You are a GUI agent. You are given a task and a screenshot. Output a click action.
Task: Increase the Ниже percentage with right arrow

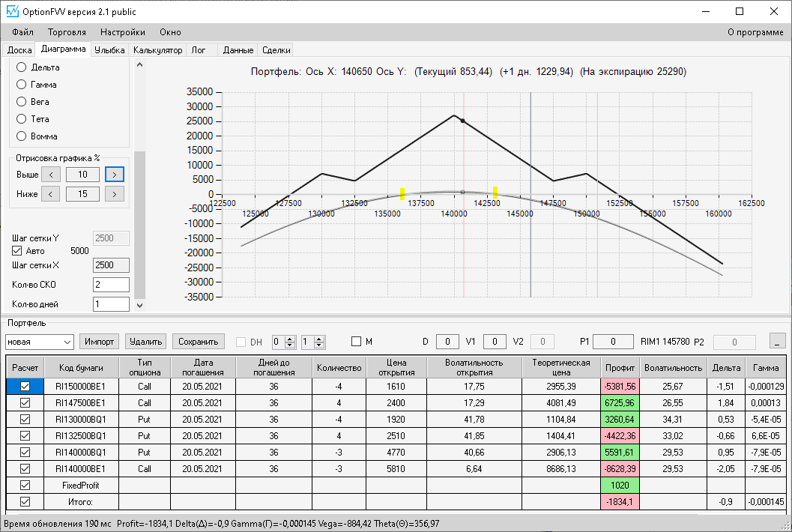point(115,194)
